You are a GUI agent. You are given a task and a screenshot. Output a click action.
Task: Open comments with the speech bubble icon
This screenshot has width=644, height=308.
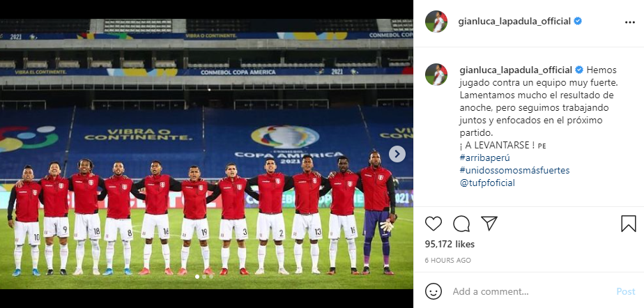pyautogui.click(x=461, y=224)
